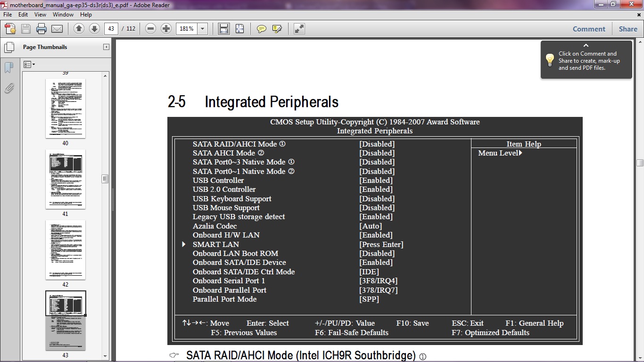The width and height of the screenshot is (644, 362).
Task: Click the thumbnails scrollbar handle
Action: [105, 179]
